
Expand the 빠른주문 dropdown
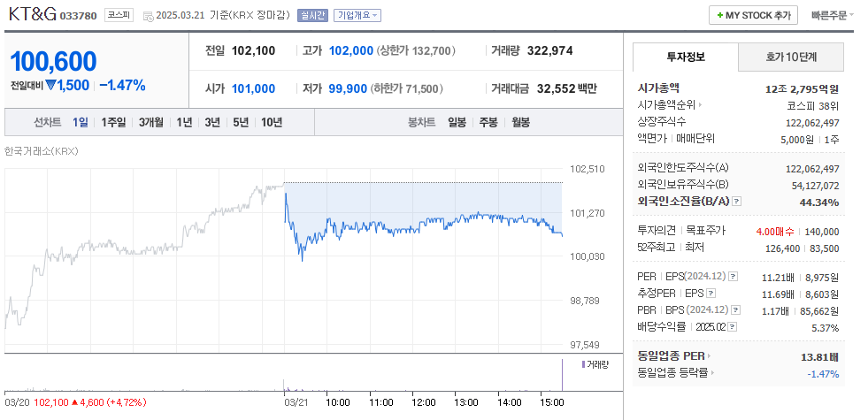click(833, 16)
